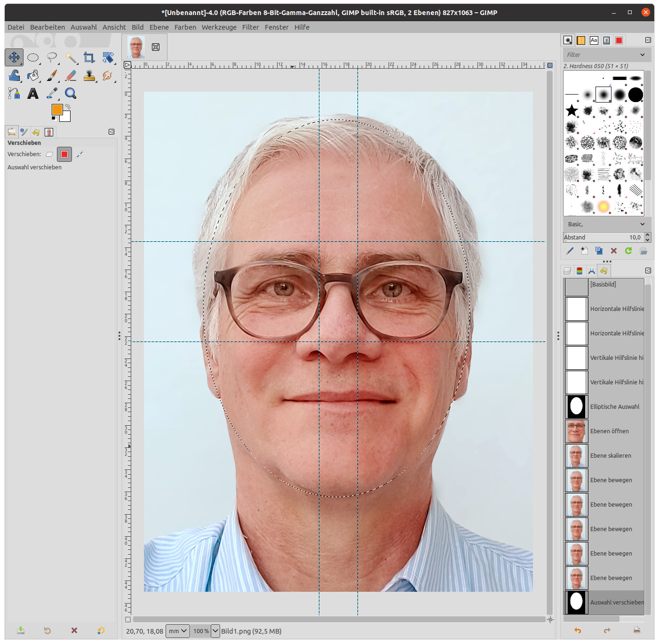
Task: Pick the Zoom magnifier tool
Action: click(x=71, y=94)
